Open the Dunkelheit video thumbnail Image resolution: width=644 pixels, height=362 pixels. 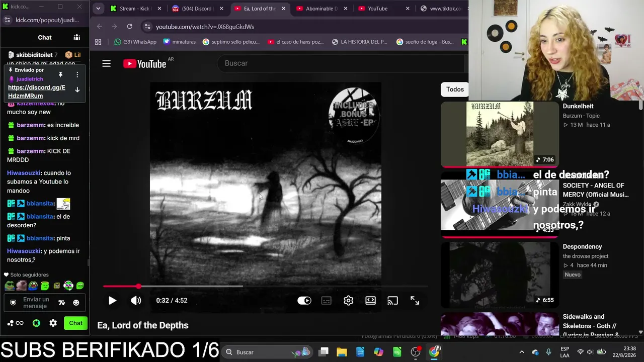(500, 134)
